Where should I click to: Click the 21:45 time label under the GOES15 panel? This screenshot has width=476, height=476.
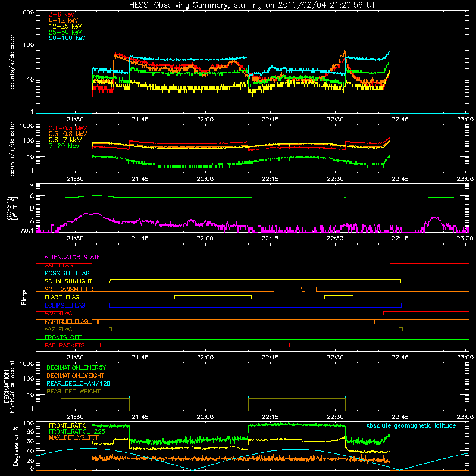coord(140,239)
